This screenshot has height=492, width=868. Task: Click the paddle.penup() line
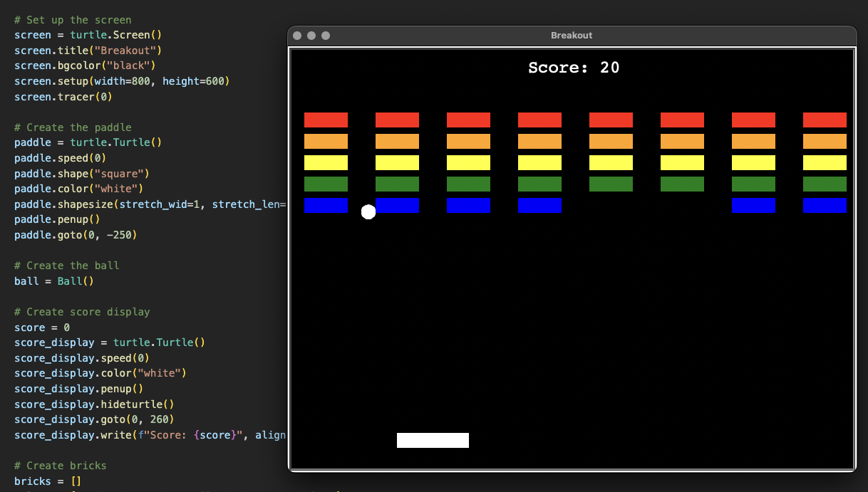click(57, 219)
